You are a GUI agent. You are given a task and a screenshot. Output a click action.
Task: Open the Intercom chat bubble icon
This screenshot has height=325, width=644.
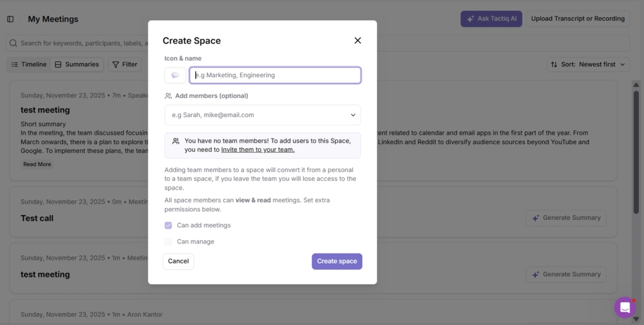(624, 307)
